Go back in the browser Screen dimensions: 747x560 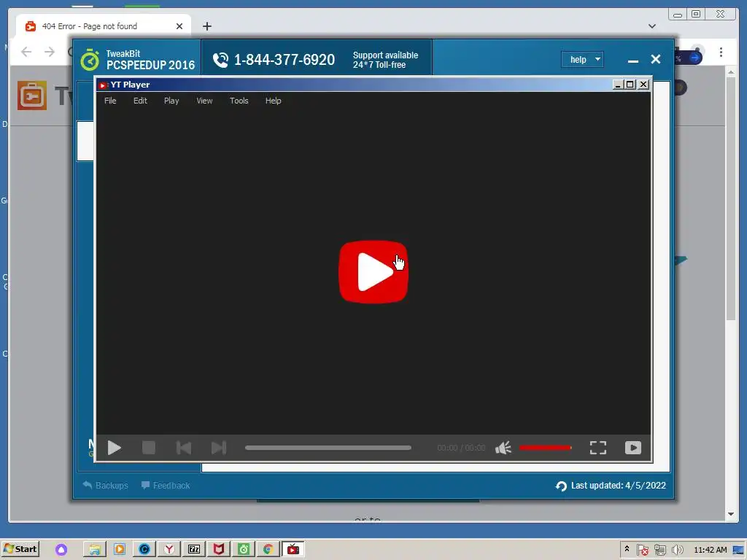click(x=26, y=52)
